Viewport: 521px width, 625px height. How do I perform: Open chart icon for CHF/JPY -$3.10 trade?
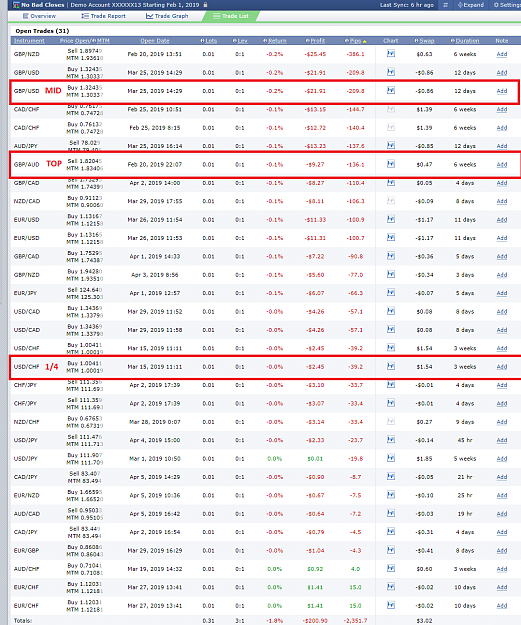[391, 385]
